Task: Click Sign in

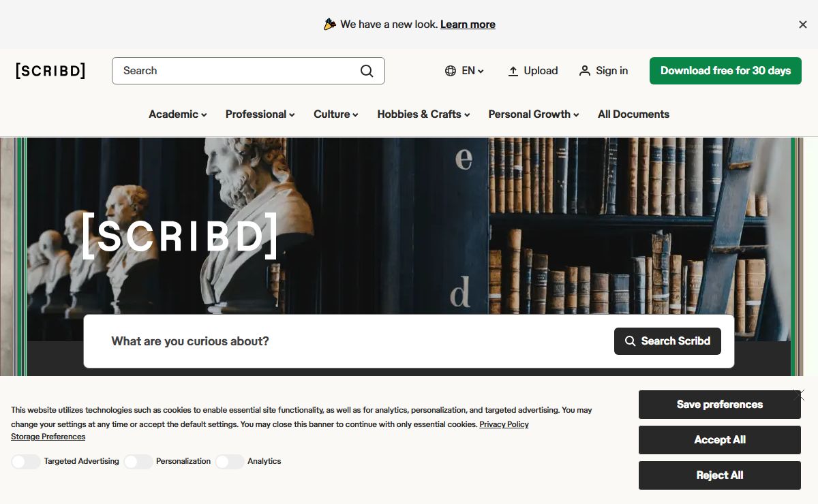Action: 604,71
